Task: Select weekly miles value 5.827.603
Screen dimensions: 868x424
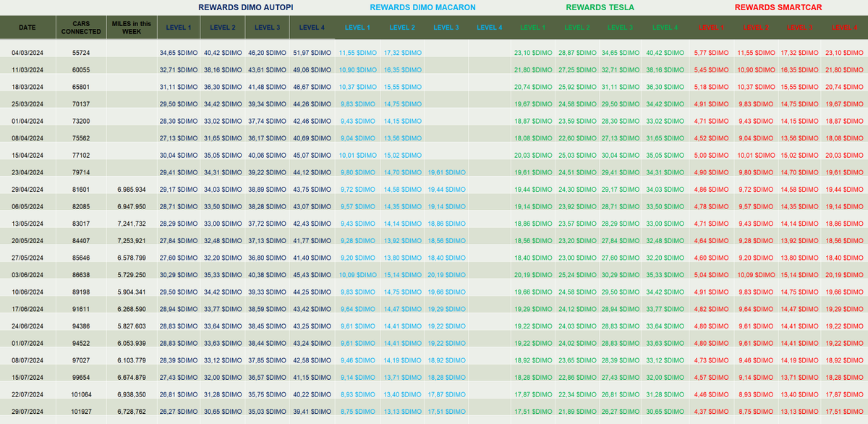Action: [132, 326]
